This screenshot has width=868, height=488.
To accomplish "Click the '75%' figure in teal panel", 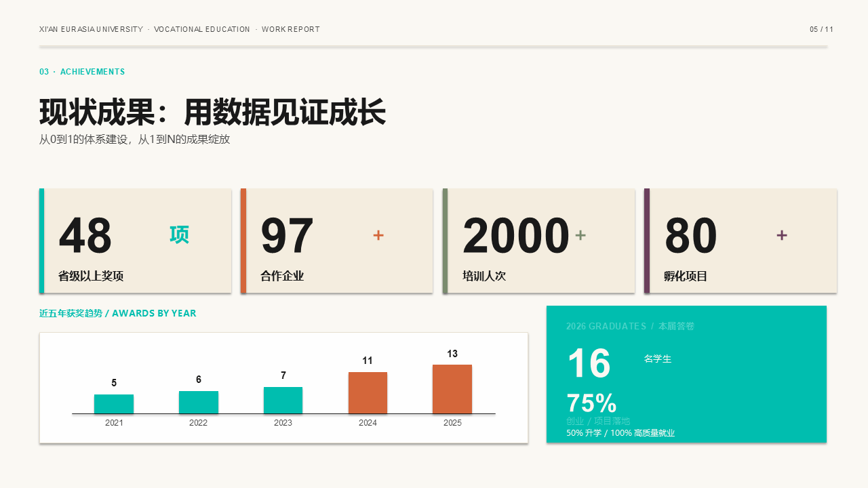I will [x=591, y=403].
